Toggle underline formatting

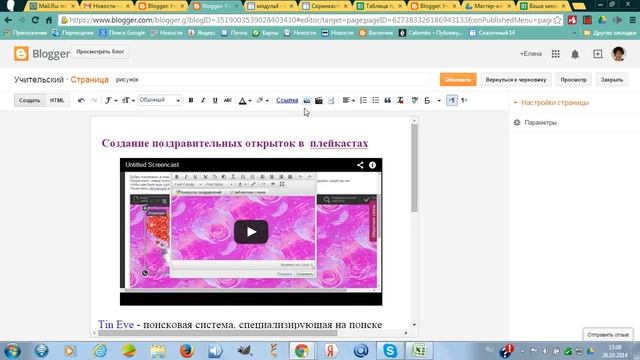(x=215, y=100)
